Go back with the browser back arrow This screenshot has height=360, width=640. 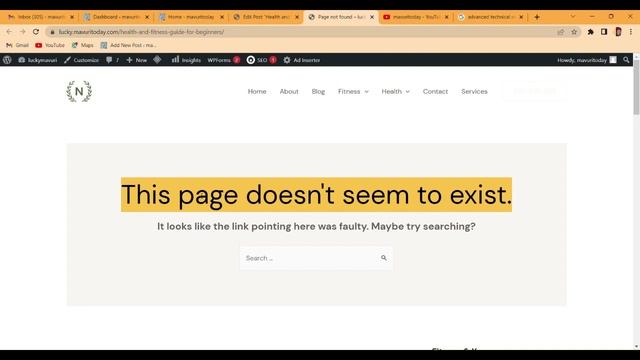tap(9, 32)
